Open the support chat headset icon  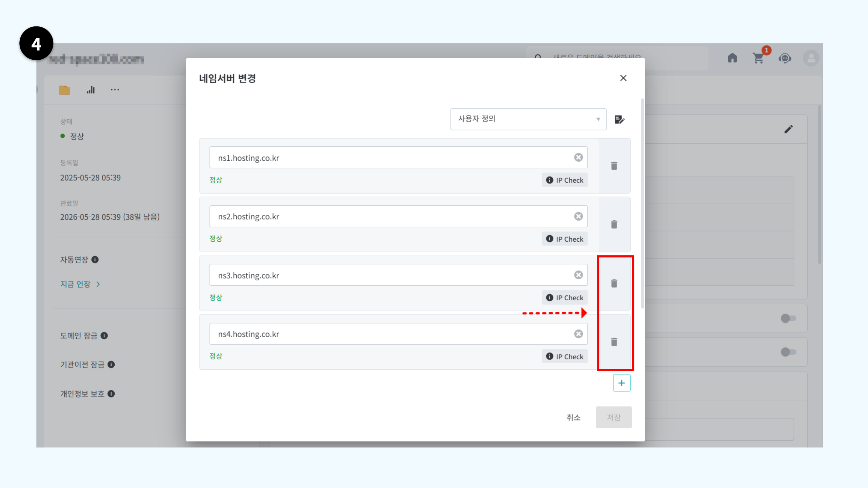click(785, 58)
